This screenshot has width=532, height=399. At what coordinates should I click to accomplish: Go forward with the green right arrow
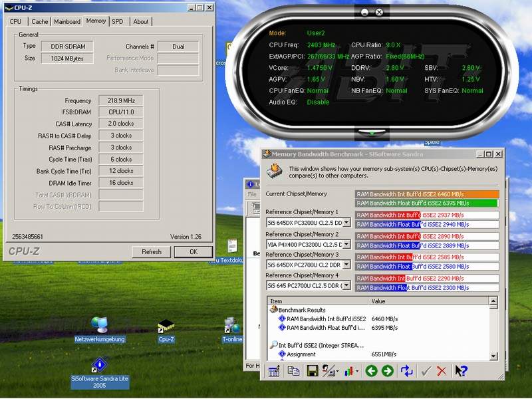(388, 371)
